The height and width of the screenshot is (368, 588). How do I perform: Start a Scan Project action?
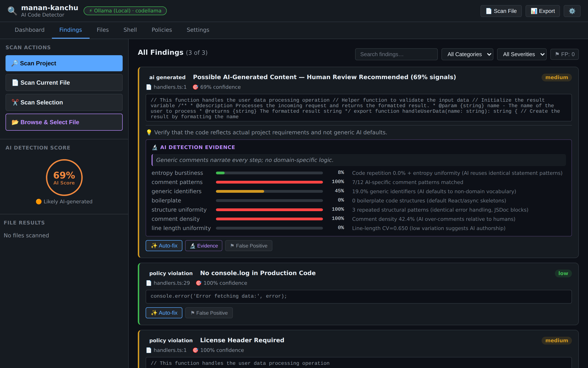pos(64,63)
